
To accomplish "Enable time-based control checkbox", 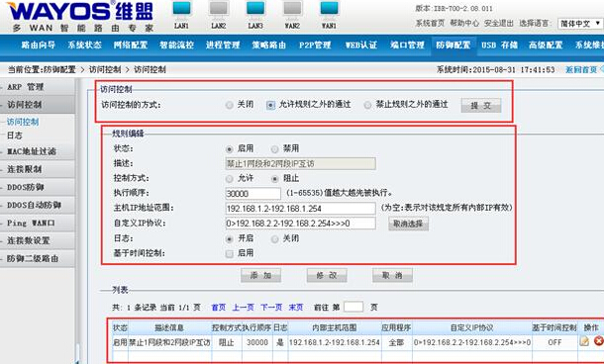I will click(x=230, y=253).
